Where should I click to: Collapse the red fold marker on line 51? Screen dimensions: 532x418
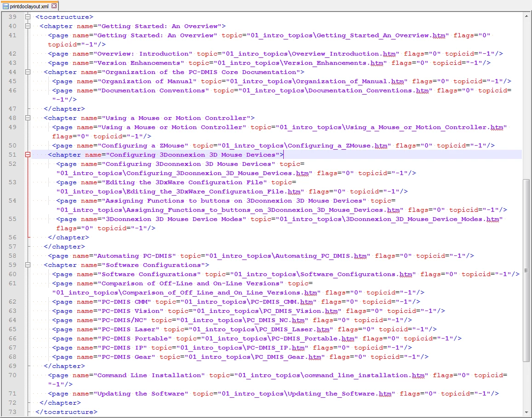(28, 155)
